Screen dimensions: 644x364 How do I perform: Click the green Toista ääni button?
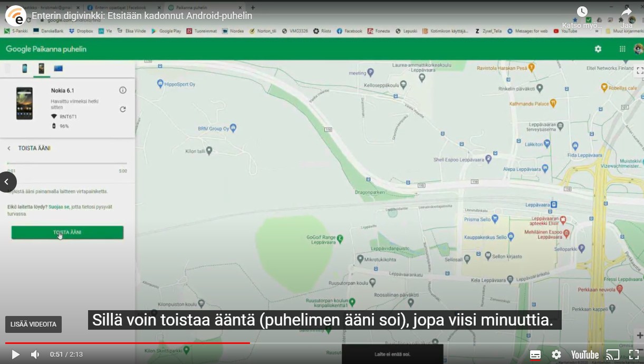click(x=68, y=232)
